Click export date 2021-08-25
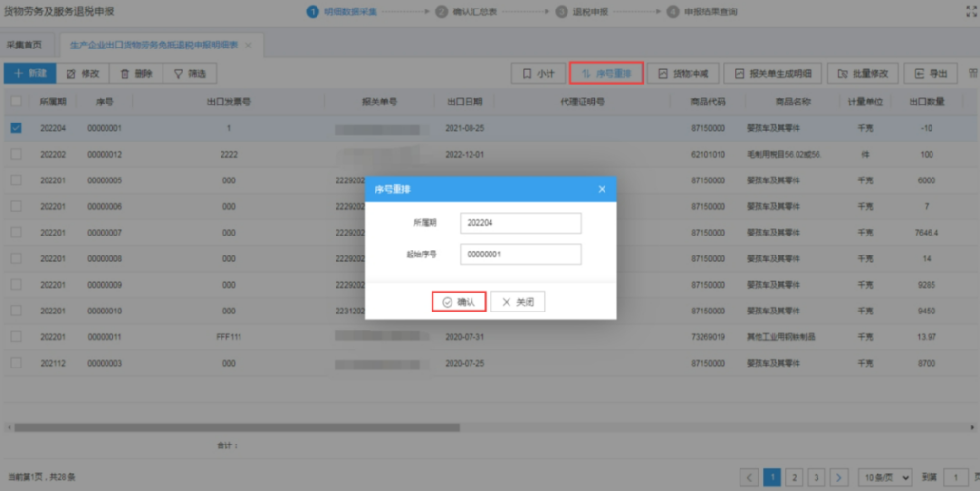 pos(465,127)
